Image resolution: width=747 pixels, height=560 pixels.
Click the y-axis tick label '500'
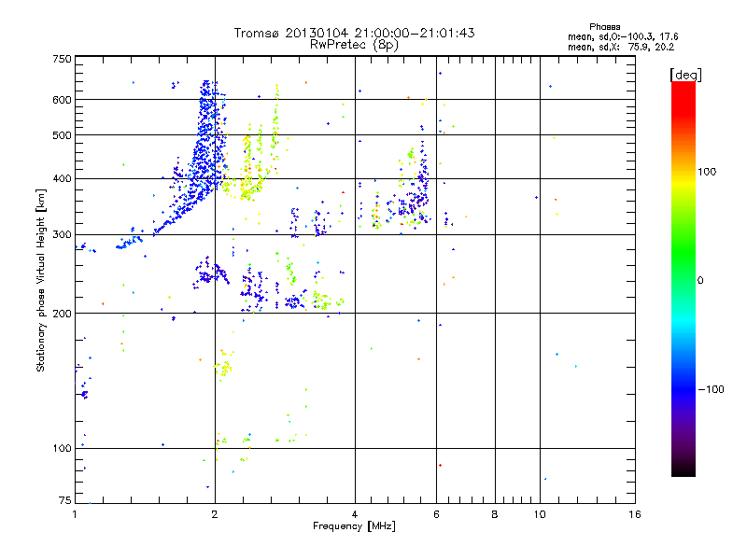click(62, 135)
